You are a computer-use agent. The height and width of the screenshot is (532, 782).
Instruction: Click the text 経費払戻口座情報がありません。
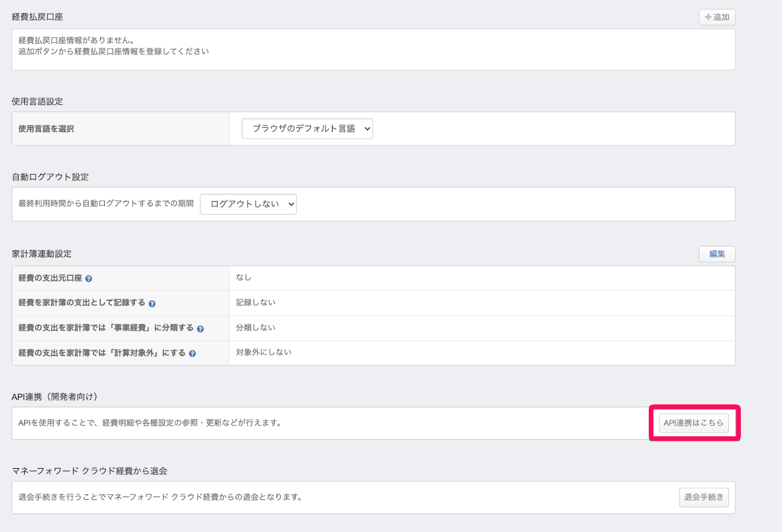[x=77, y=40]
